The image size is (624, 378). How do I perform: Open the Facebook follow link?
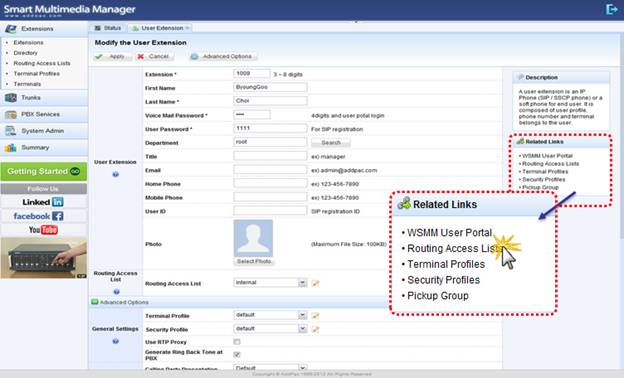point(43,216)
